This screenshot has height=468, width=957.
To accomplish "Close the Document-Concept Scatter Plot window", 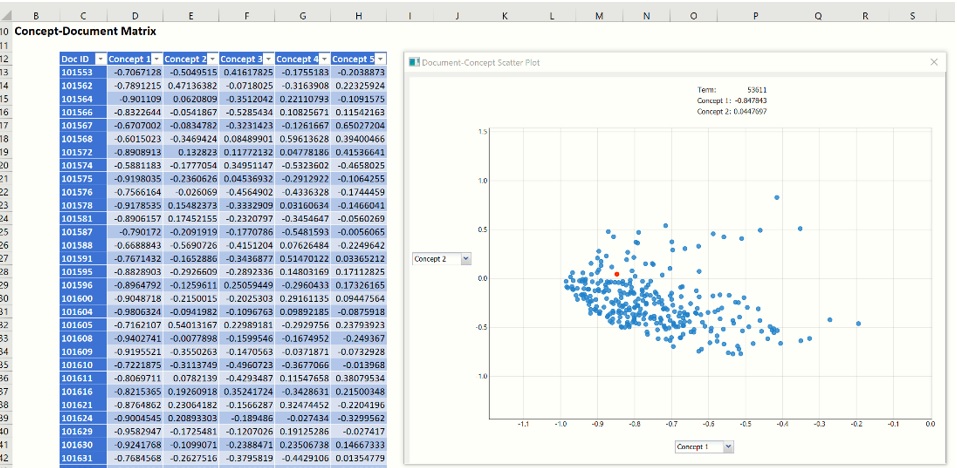I will click(x=934, y=62).
